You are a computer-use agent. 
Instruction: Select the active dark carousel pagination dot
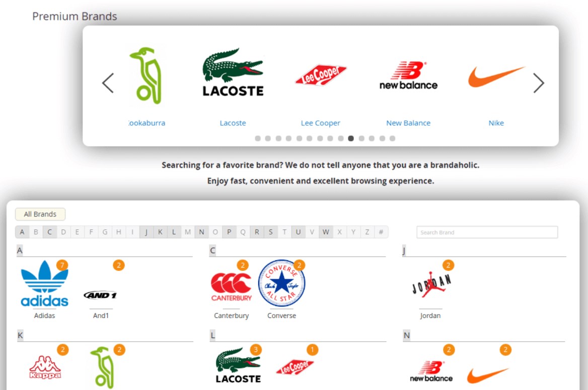pyautogui.click(x=351, y=138)
